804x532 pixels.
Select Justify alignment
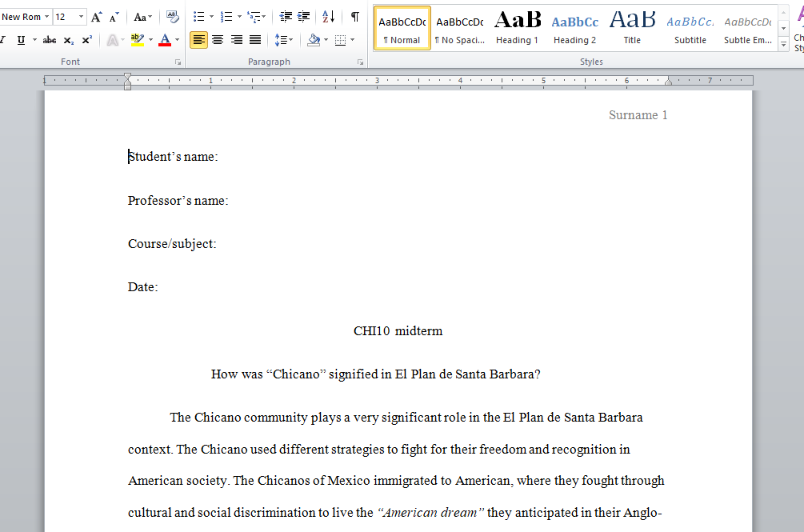(x=255, y=40)
